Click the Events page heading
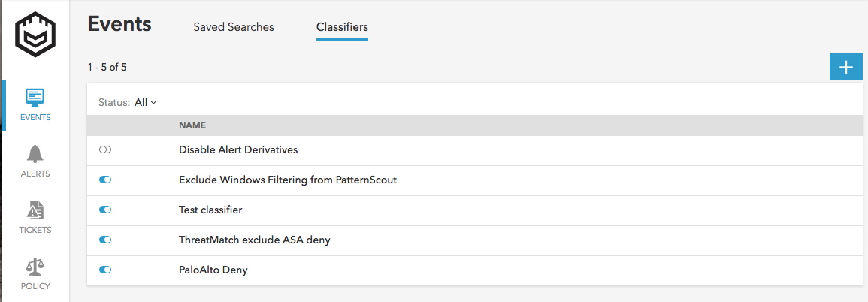 click(119, 24)
